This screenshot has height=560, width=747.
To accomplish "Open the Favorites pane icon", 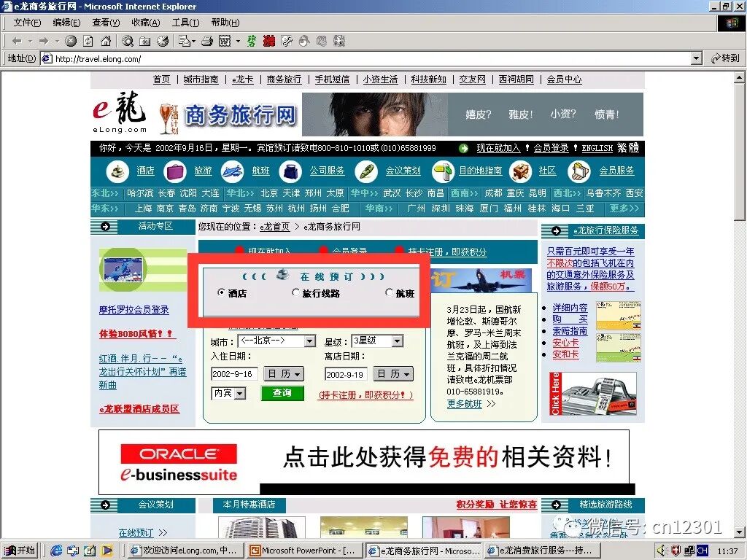I will (145, 42).
